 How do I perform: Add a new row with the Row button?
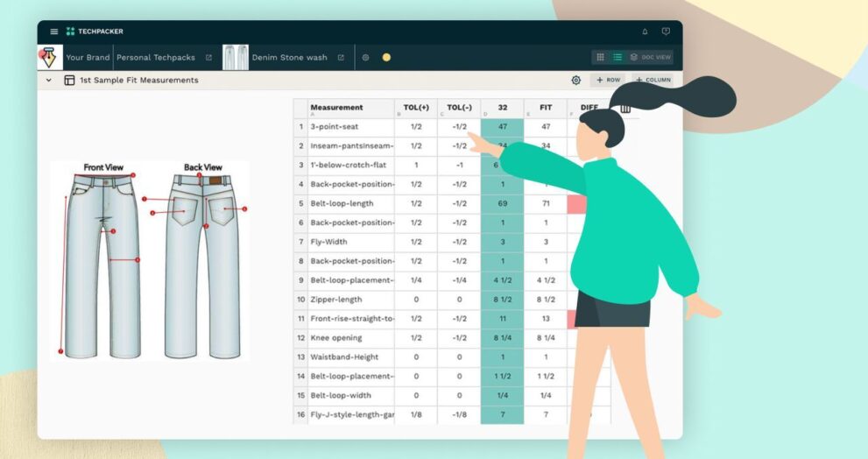[x=609, y=80]
